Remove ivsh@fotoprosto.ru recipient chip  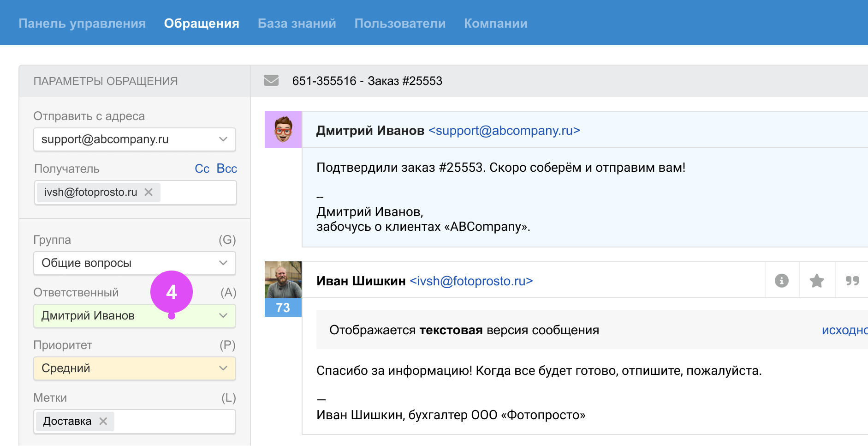(149, 192)
